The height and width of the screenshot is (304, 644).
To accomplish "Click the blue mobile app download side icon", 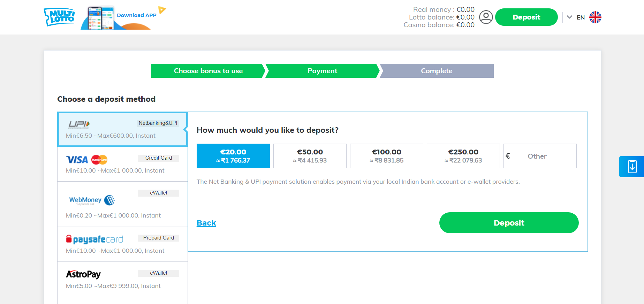I will click(632, 167).
